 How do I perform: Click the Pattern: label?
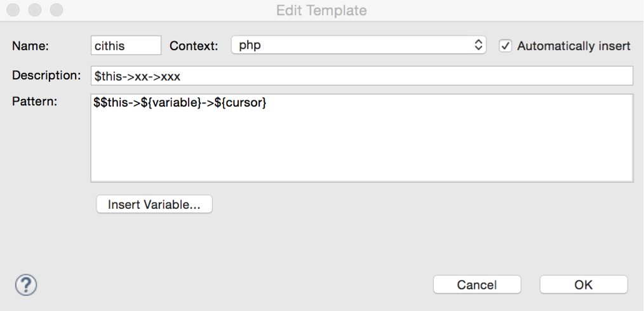click(34, 102)
